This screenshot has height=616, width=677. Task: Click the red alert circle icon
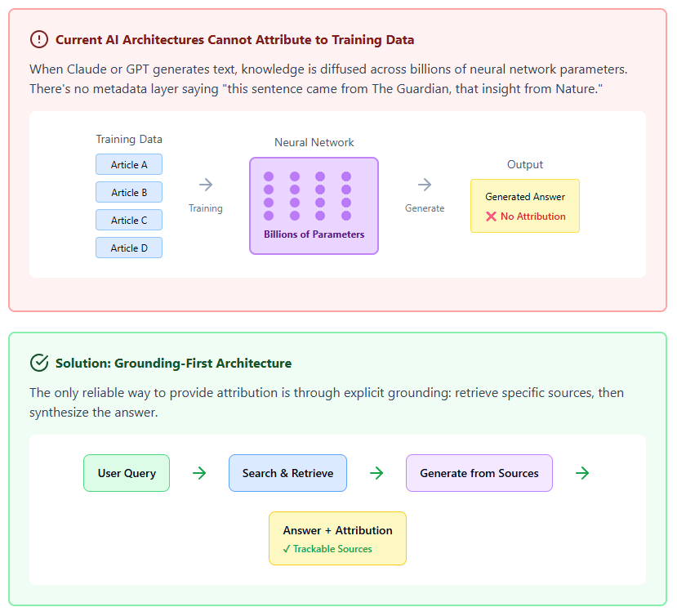[38, 39]
